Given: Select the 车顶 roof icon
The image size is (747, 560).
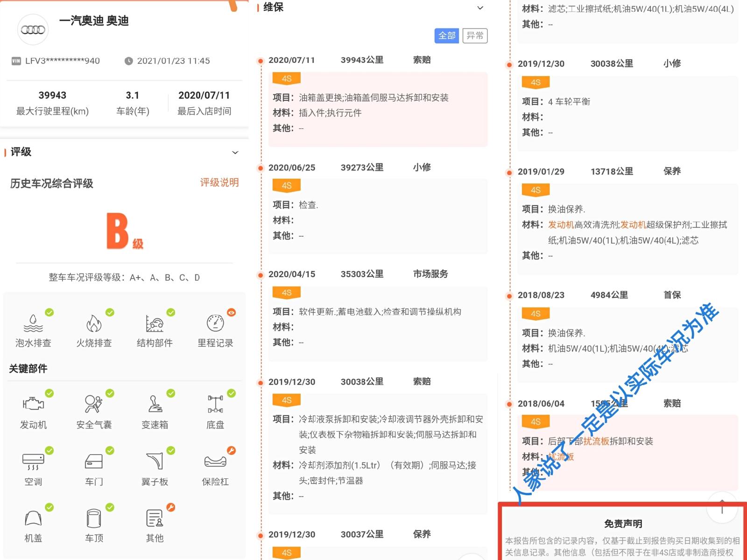Looking at the screenshot, I should [94, 518].
